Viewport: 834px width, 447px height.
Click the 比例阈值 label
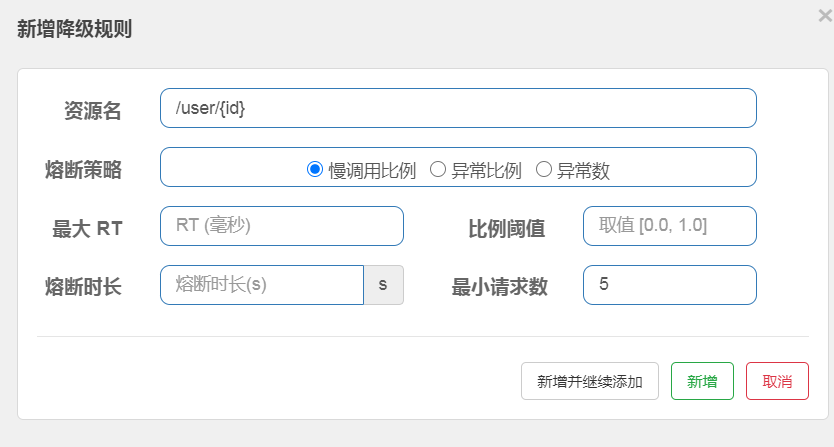point(507,228)
